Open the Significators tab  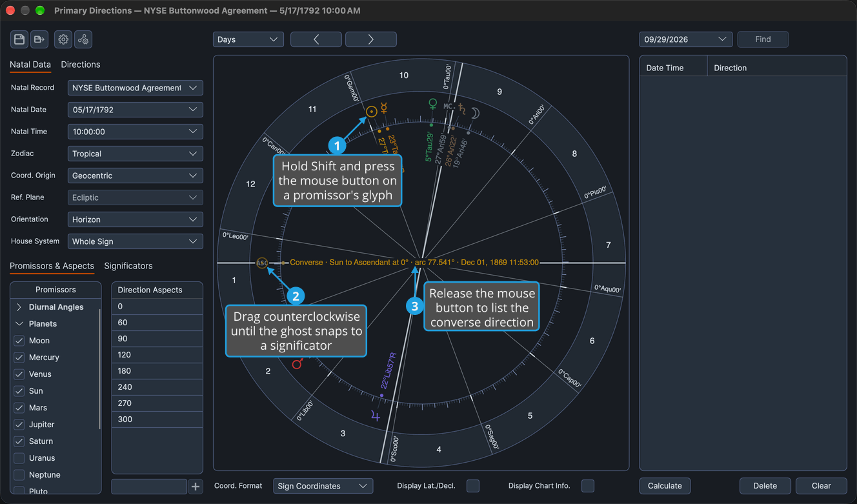[x=128, y=266]
